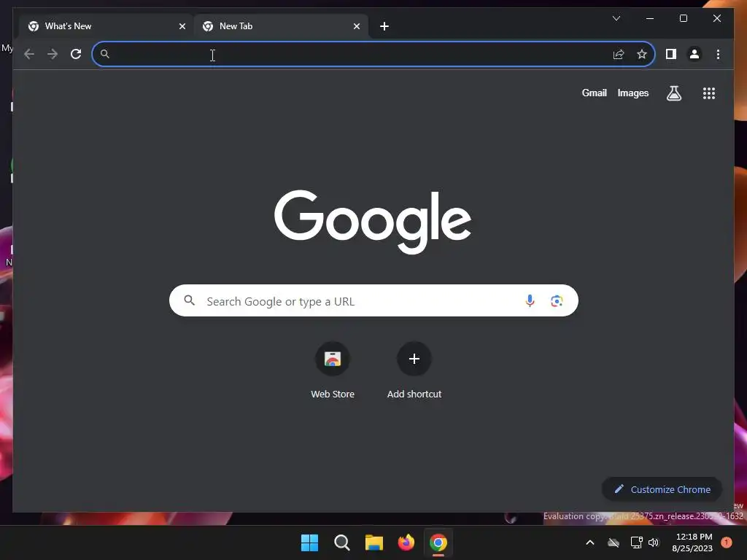Image resolution: width=747 pixels, height=560 pixels.
Task: Click the Chrome taskbar icon
Action: pos(438,542)
